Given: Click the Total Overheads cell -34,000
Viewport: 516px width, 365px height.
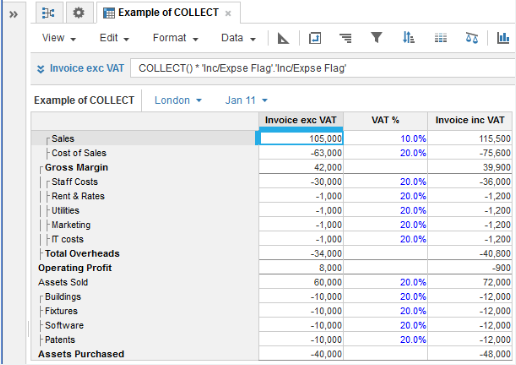Looking at the screenshot, I should click(x=301, y=254).
